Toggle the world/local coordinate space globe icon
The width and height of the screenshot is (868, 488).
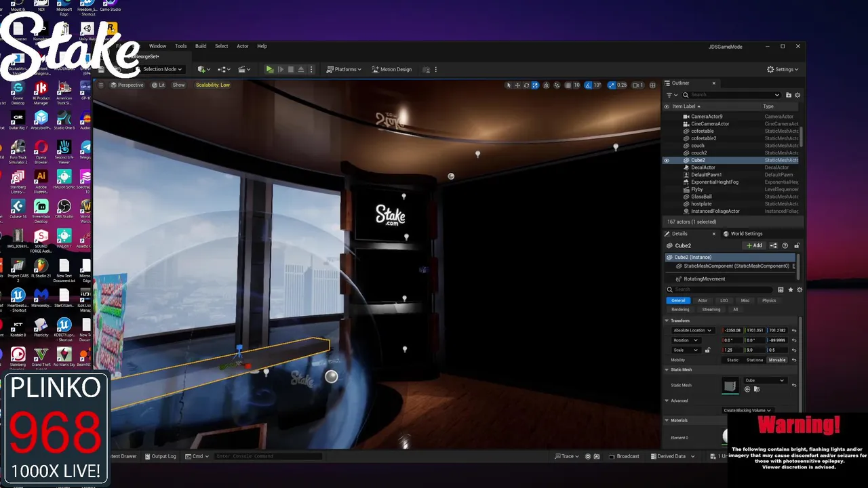click(547, 85)
